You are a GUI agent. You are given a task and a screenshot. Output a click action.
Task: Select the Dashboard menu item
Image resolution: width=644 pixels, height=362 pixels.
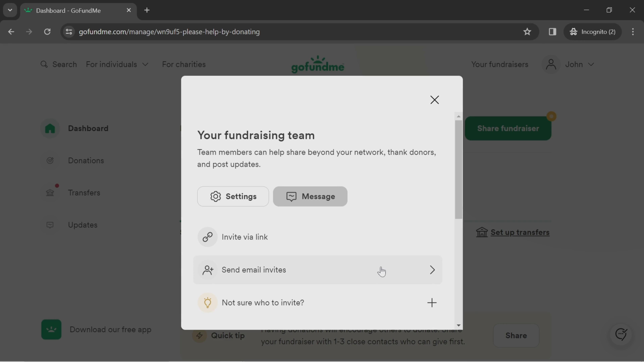[x=88, y=129]
